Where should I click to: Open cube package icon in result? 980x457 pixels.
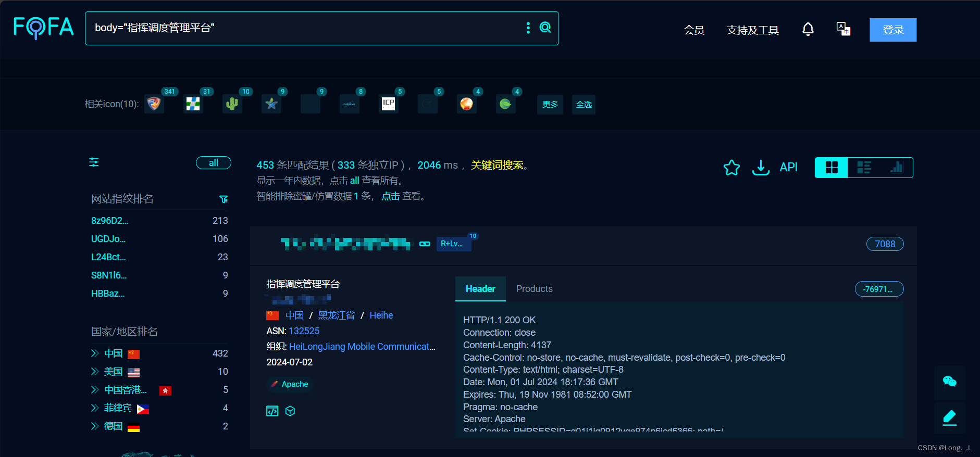(x=290, y=411)
